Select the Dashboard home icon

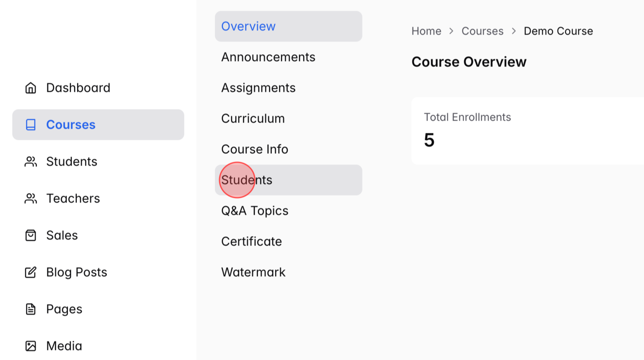[x=31, y=88]
